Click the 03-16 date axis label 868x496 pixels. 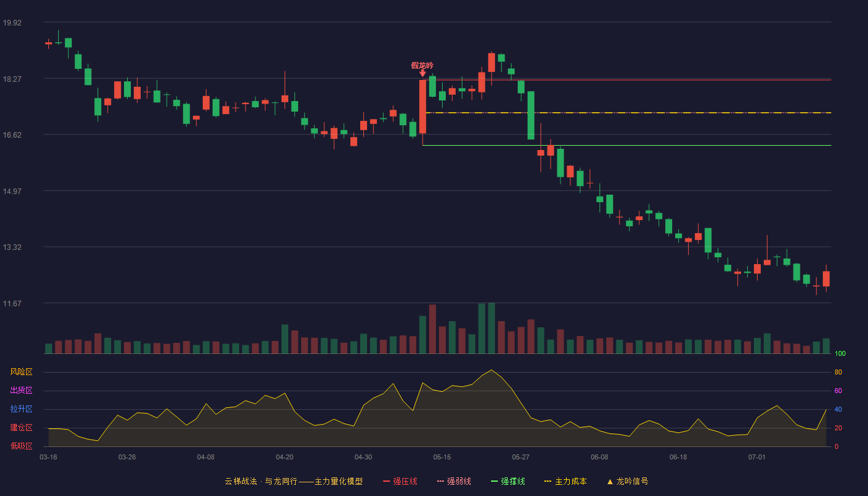click(48, 457)
